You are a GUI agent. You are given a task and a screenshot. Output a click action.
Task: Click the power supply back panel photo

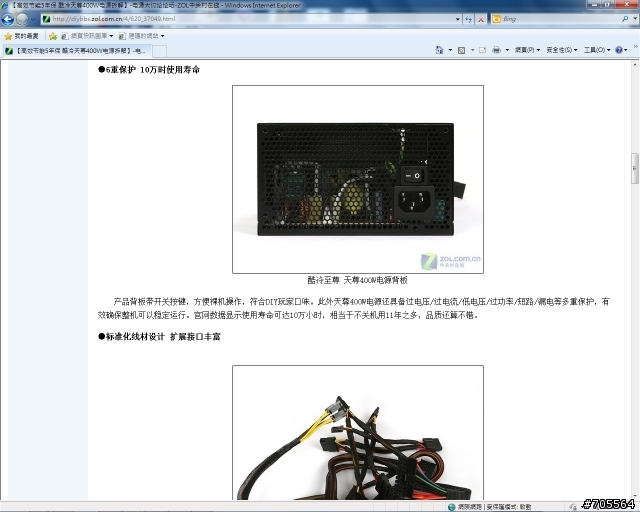click(358, 179)
